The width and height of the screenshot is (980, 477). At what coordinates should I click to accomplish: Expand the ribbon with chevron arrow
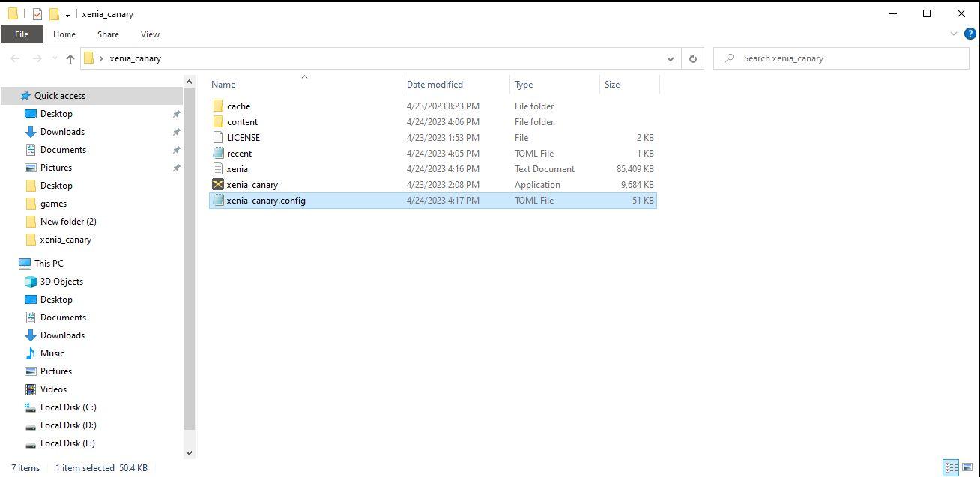click(x=954, y=34)
